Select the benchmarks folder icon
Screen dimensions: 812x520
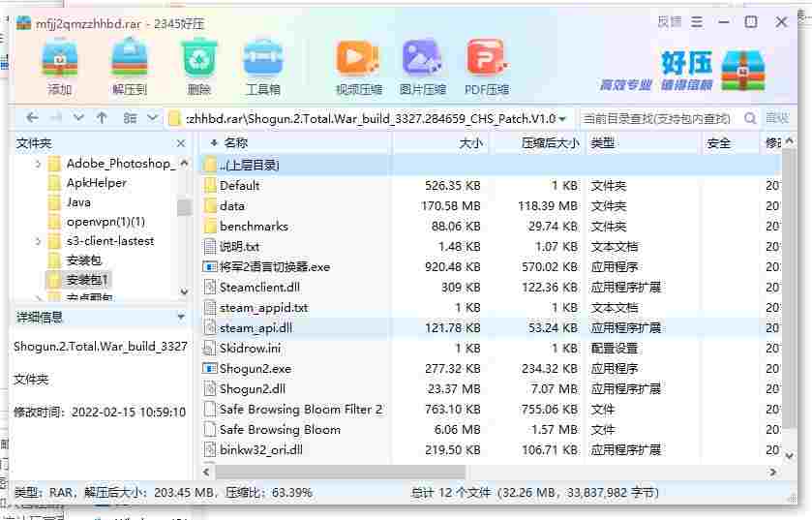point(210,226)
